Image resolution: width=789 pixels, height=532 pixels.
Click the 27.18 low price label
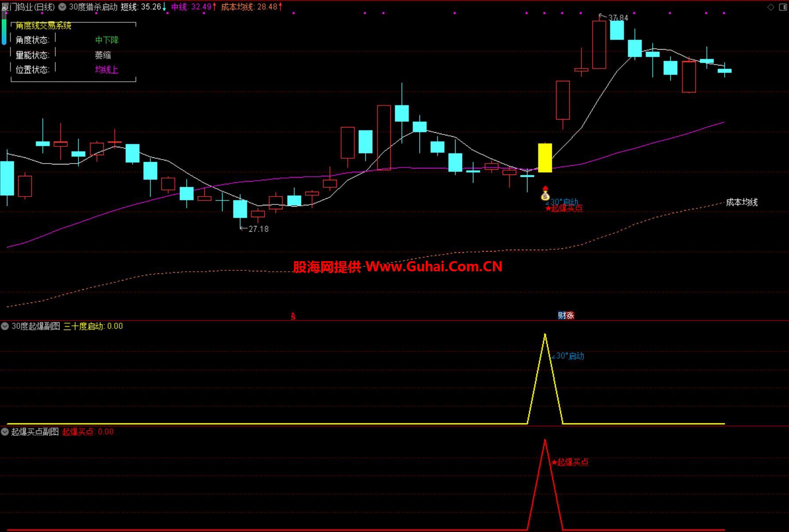[x=258, y=229]
